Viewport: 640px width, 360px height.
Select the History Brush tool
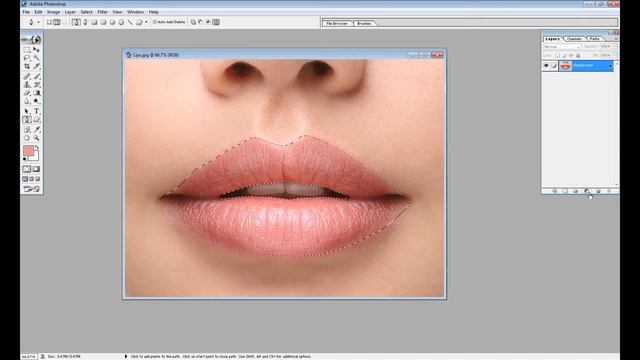coord(37,84)
